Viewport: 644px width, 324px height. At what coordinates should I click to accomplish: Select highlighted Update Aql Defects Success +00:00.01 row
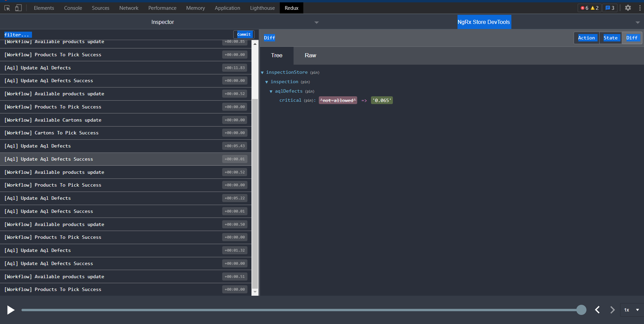126,159
